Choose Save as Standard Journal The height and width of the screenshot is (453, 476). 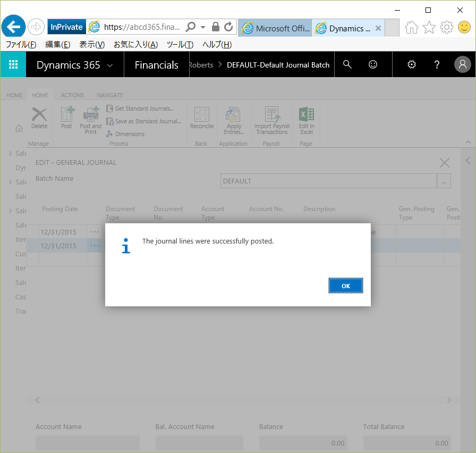click(143, 121)
